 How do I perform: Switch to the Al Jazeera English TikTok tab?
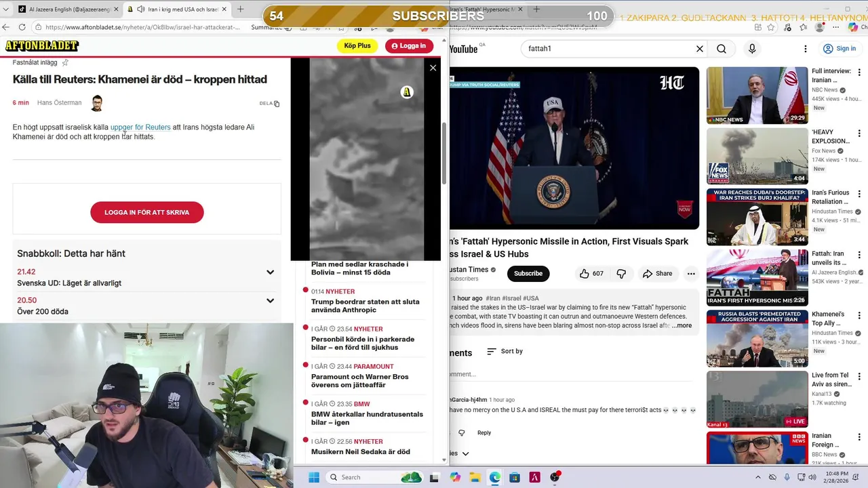(x=68, y=9)
